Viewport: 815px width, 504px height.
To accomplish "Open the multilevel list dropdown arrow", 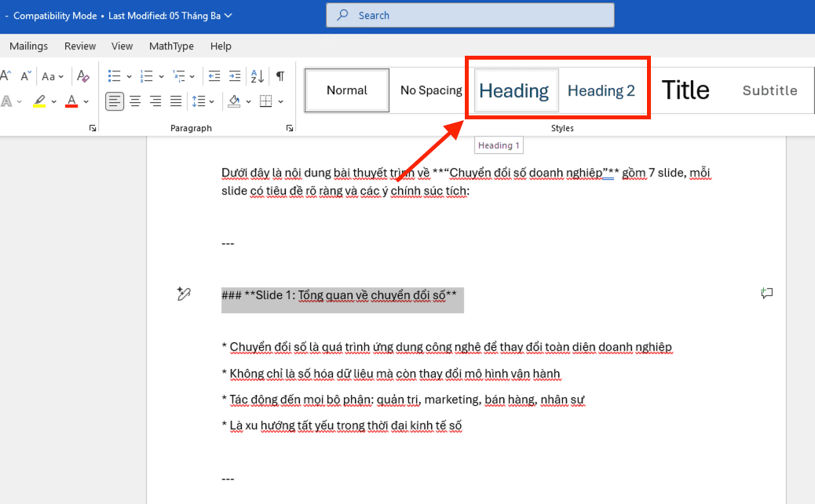I will pos(192,77).
